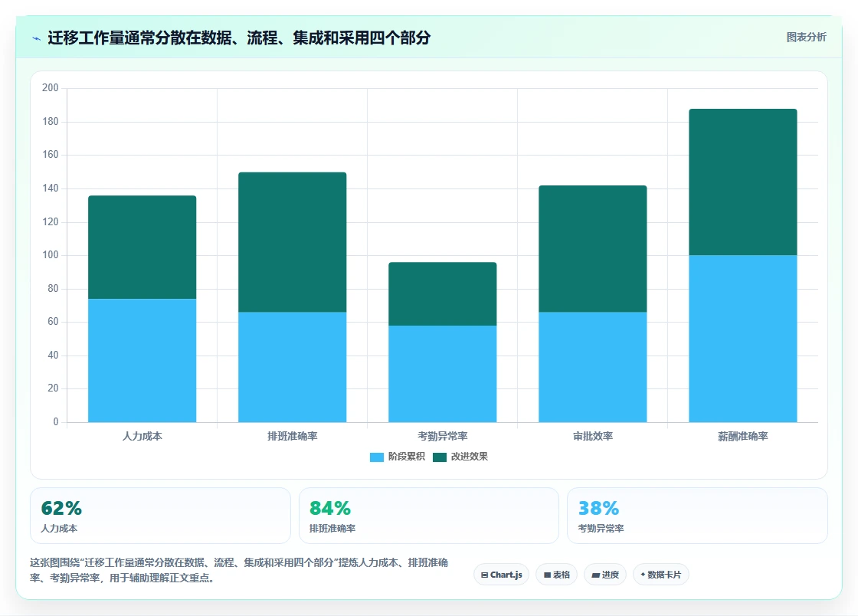Click the 薪酬准确率 blue bar segment
This screenshot has width=858, height=616.
[x=743, y=339]
